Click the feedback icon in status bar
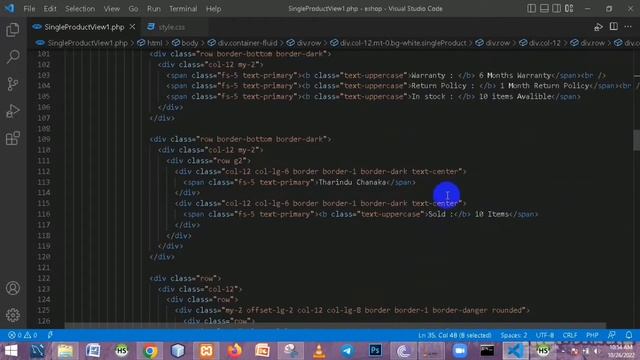640x360 pixels. click(611, 335)
